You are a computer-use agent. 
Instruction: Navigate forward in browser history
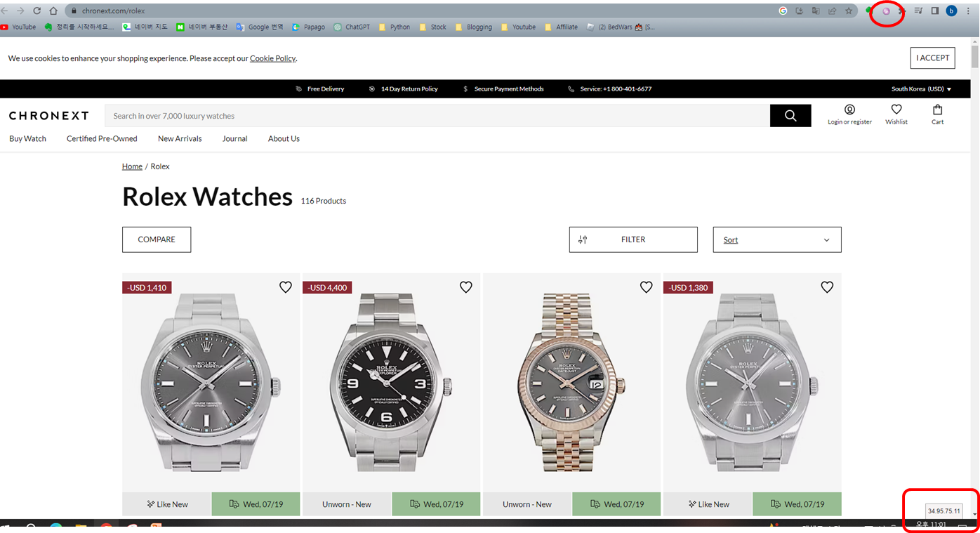(x=20, y=11)
